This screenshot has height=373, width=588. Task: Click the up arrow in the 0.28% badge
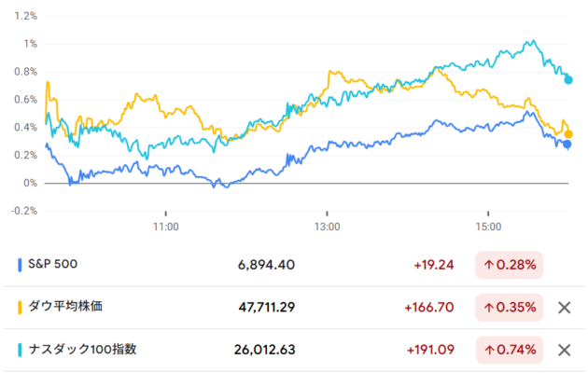(x=490, y=265)
